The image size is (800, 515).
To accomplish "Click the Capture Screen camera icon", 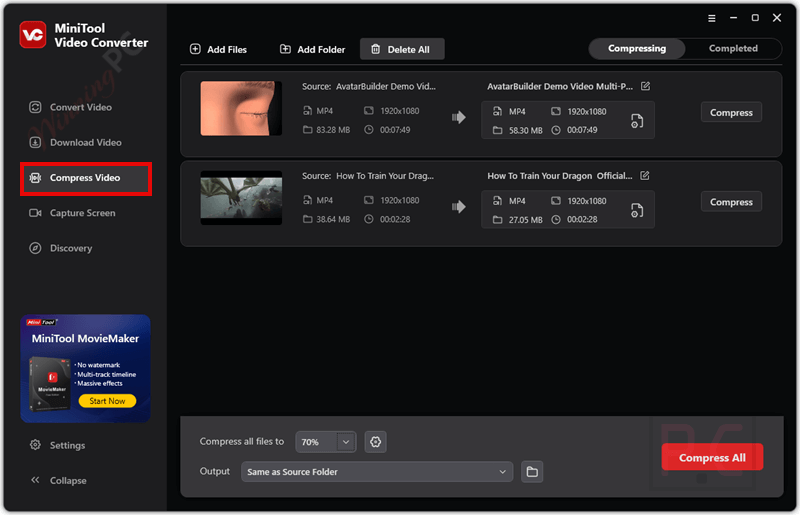I will click(35, 213).
